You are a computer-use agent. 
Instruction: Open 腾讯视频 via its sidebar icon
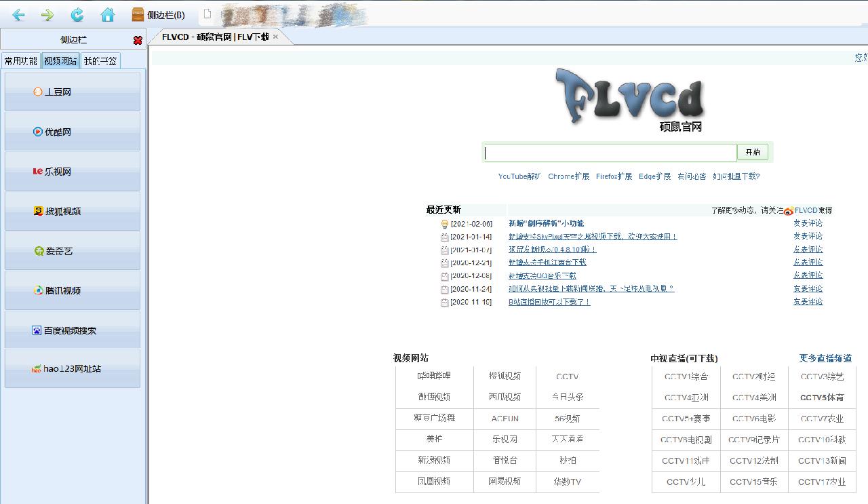coord(73,290)
